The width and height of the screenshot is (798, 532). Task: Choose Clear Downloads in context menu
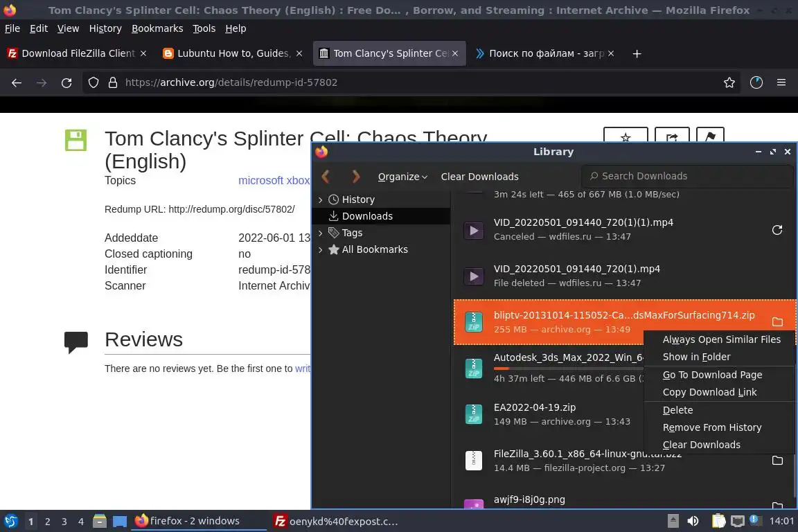click(x=720, y=445)
